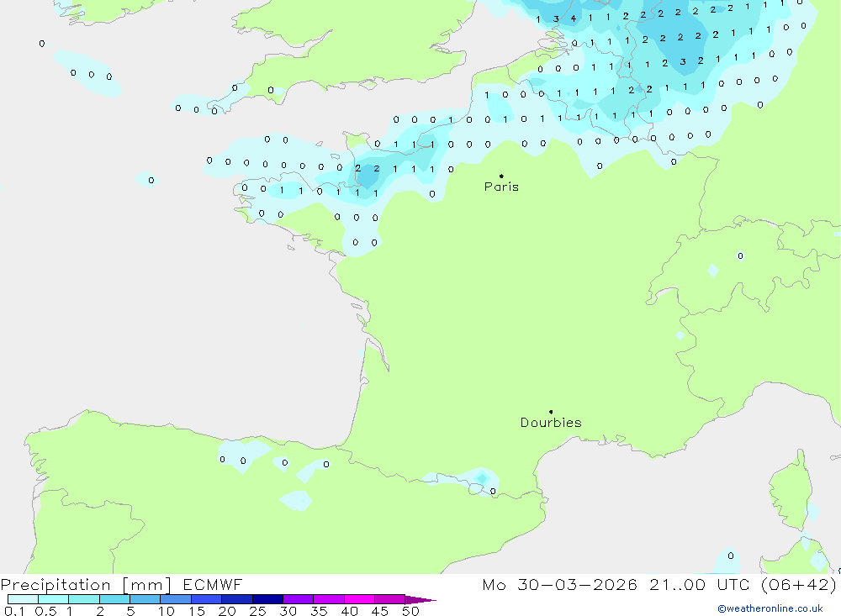Click the legend value label '10'
Screen dimensions: 841x616
point(167,611)
